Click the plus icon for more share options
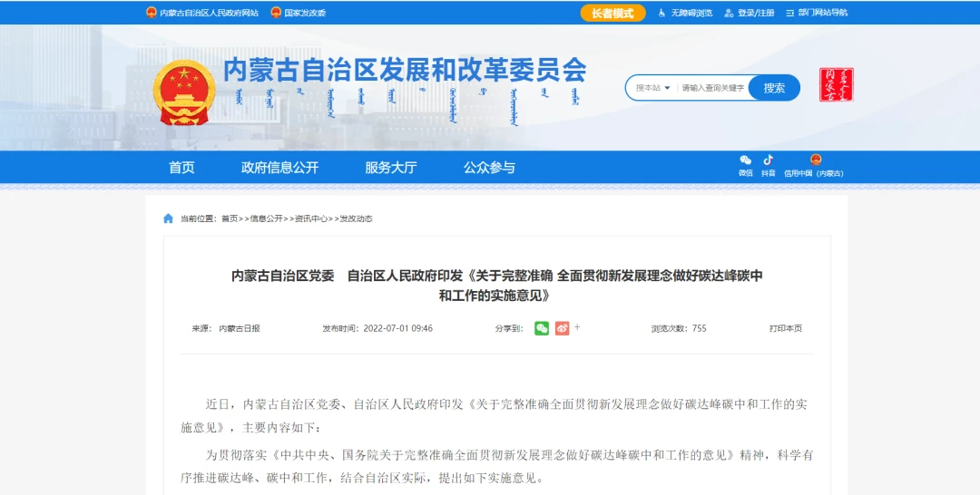This screenshot has height=495, width=980. tap(577, 327)
